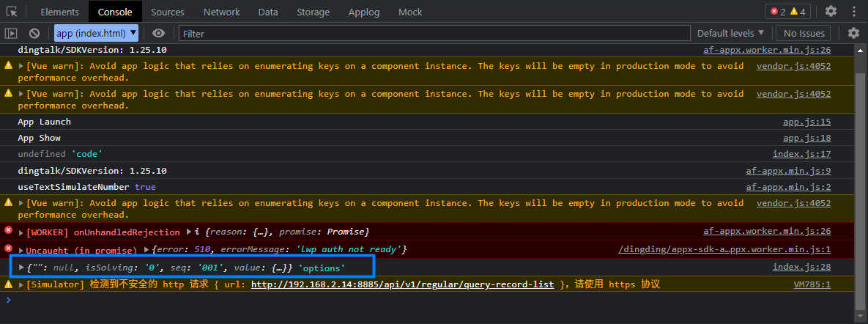Open the query-record-list URL link
Viewport: 868px width, 324px height.
[x=402, y=284]
